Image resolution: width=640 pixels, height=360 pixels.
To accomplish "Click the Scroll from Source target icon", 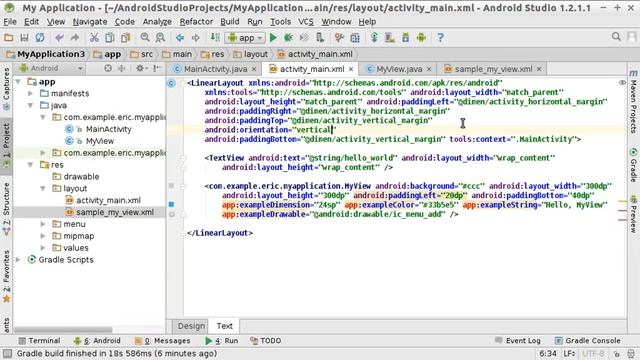I will tap(108, 68).
